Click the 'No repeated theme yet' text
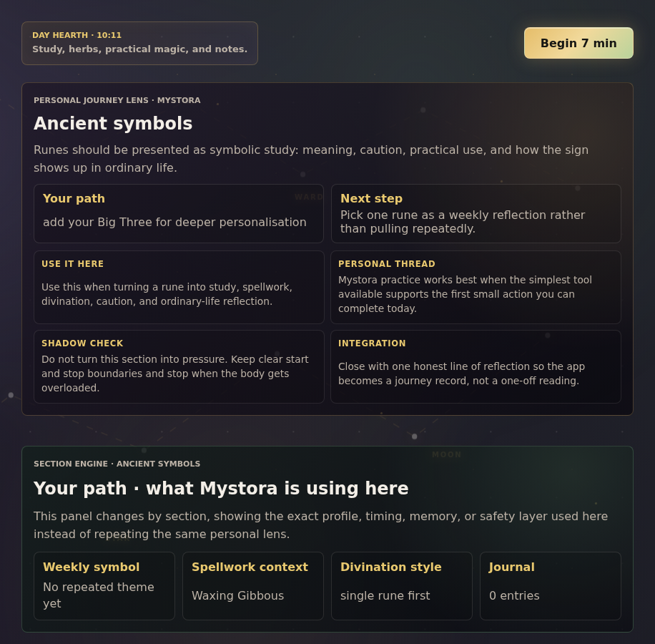655x644 pixels. [99, 595]
